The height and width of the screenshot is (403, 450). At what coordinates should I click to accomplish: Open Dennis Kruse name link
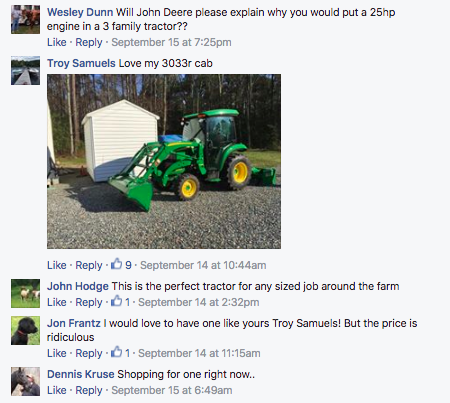80,374
